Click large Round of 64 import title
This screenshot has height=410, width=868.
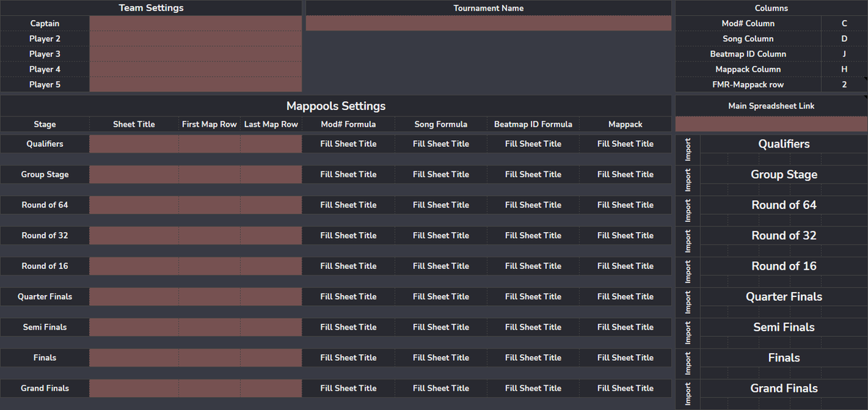(x=784, y=205)
